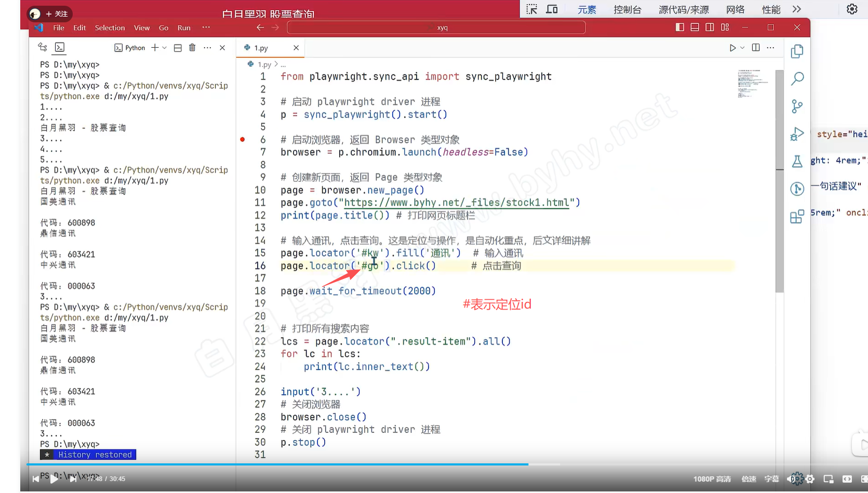Switch to the DevTools 性能 tab
Viewport: 868px width, 493px height.
pyautogui.click(x=771, y=9)
